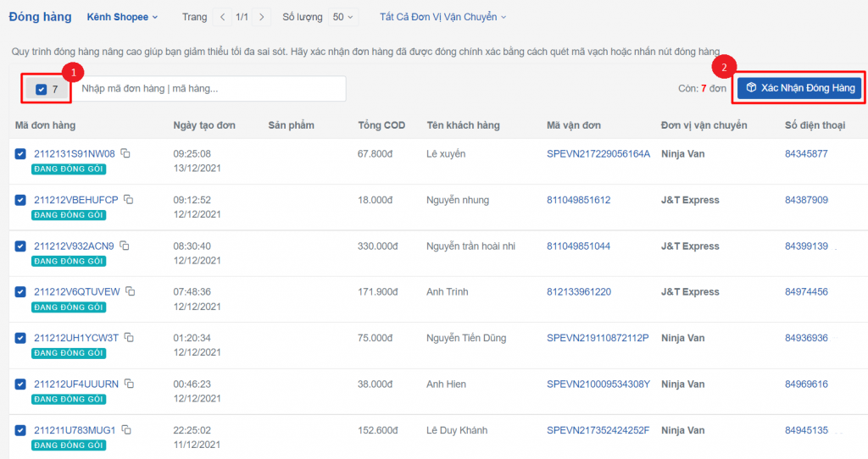868x459 pixels.
Task: Focus the order code search input field
Action: pos(209,89)
